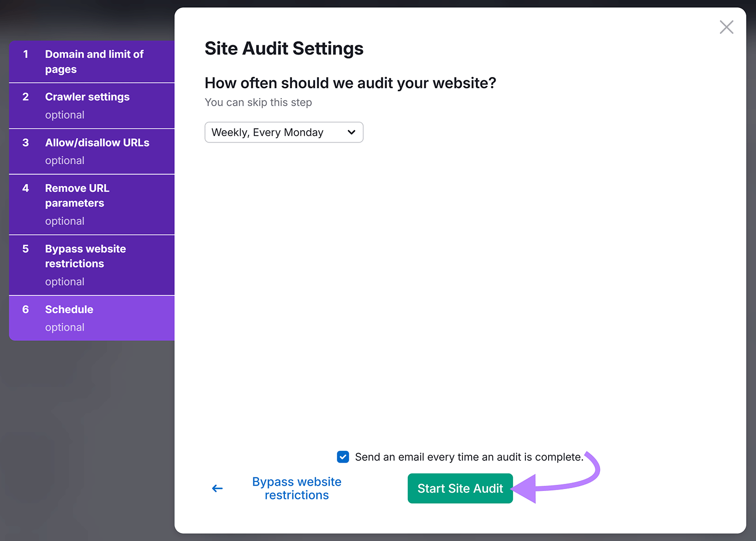This screenshot has width=756, height=541.
Task: Open the Bypass website restrictions link
Action: [297, 488]
